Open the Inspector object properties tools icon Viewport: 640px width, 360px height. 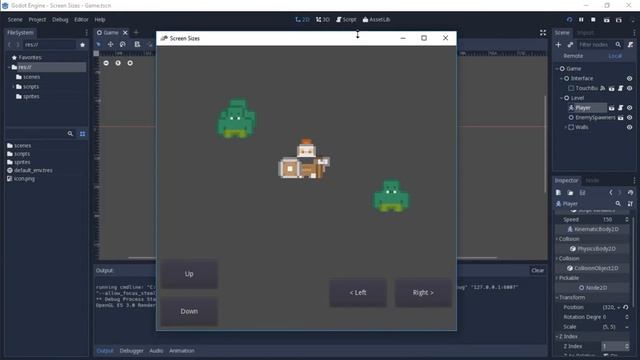pos(631,204)
